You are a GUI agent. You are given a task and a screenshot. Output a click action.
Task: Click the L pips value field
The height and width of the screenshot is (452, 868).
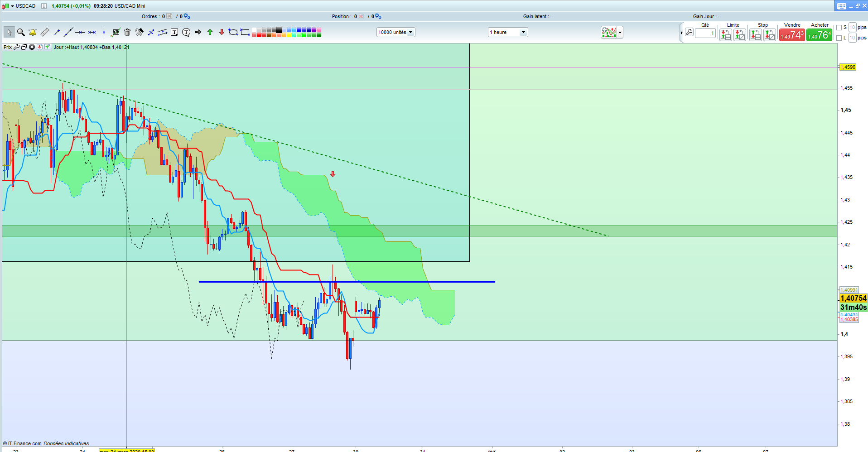click(x=852, y=38)
